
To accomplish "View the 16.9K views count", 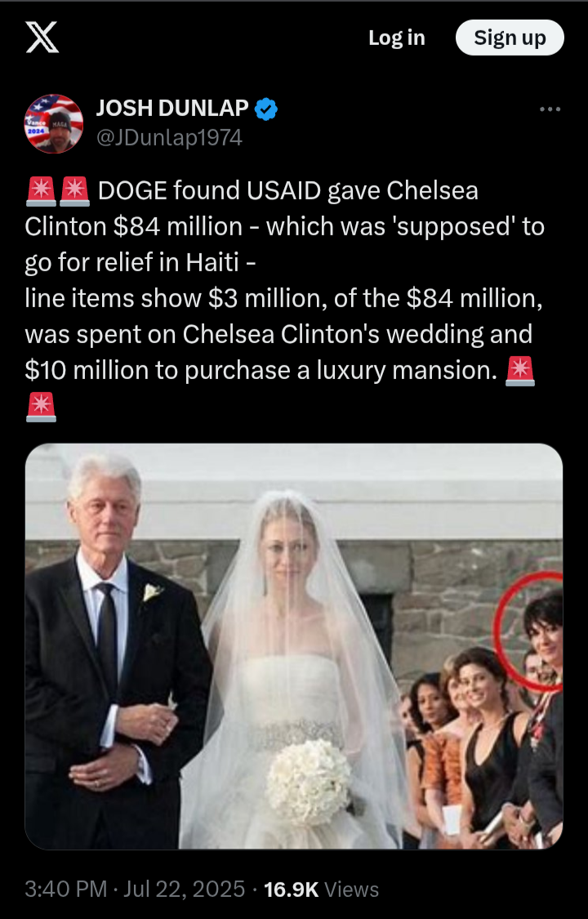I will tap(291, 890).
